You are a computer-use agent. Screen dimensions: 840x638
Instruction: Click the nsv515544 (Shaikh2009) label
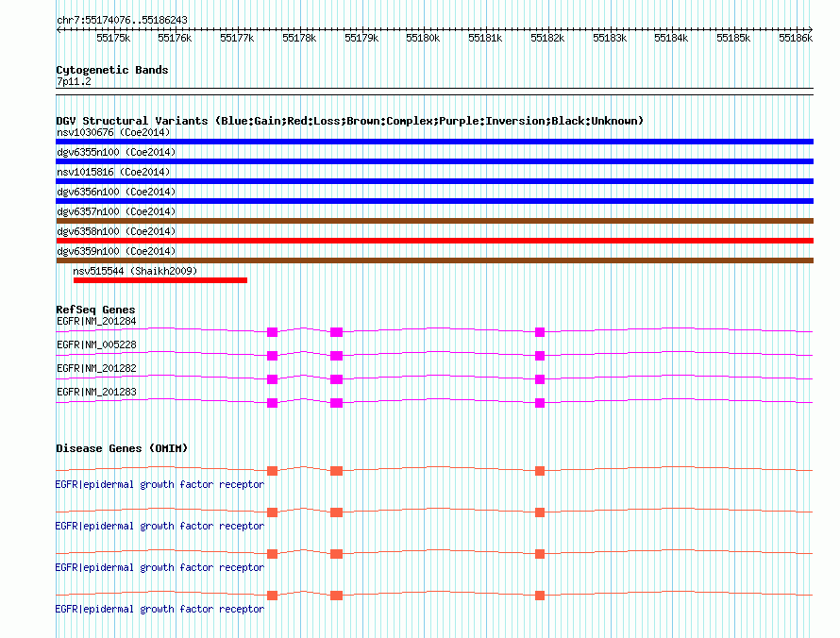point(135,271)
